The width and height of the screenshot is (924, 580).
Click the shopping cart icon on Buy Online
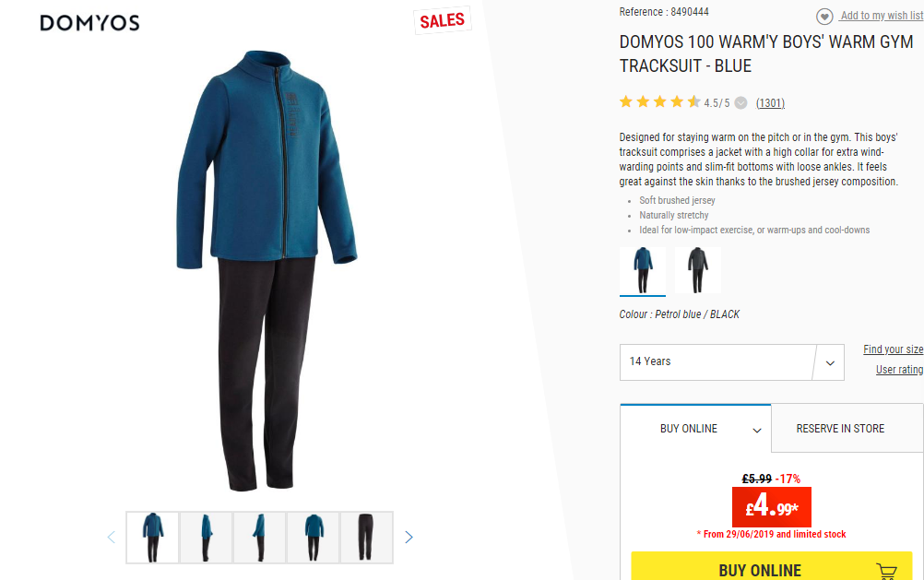click(886, 571)
